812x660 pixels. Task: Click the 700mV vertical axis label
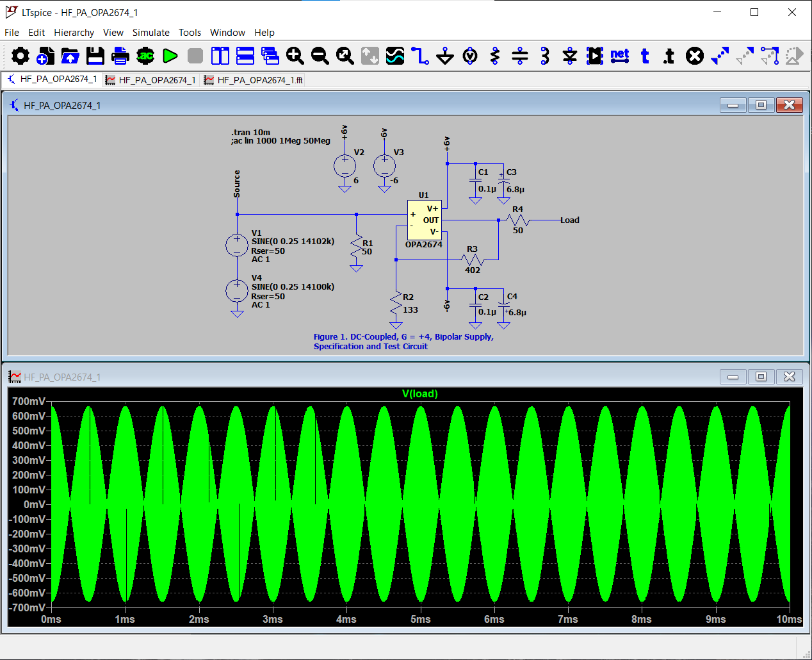point(29,402)
